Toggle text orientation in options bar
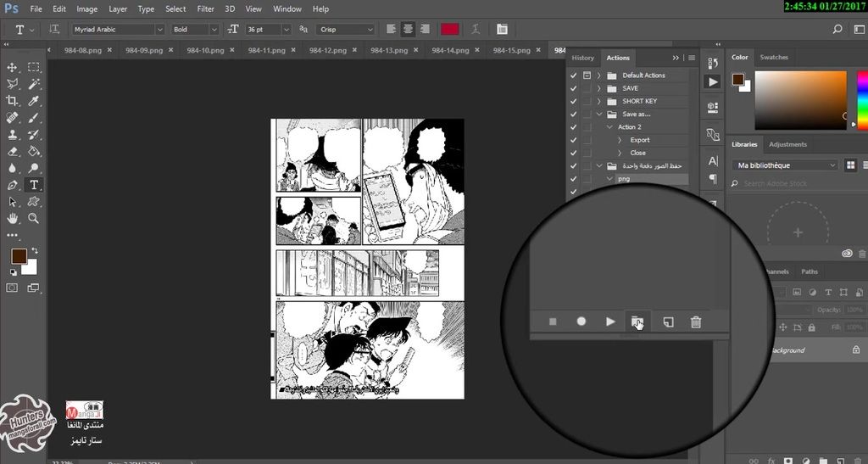Screen dimensions: 868x464 point(54,30)
